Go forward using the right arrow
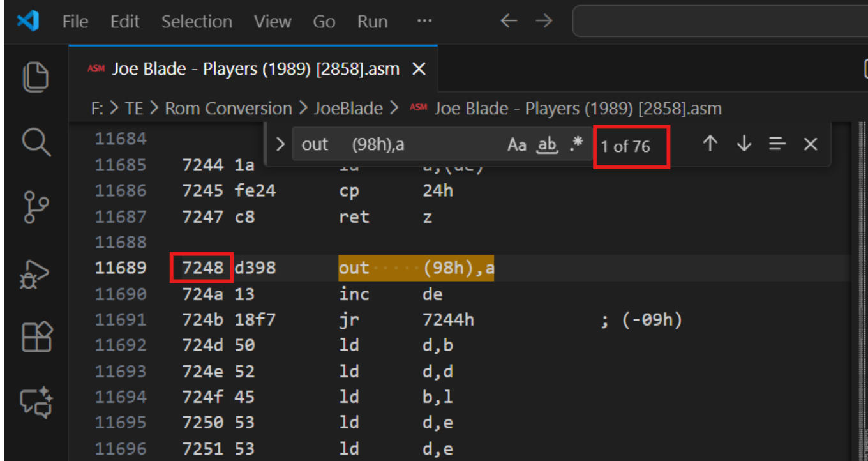868x461 pixels. (x=544, y=21)
